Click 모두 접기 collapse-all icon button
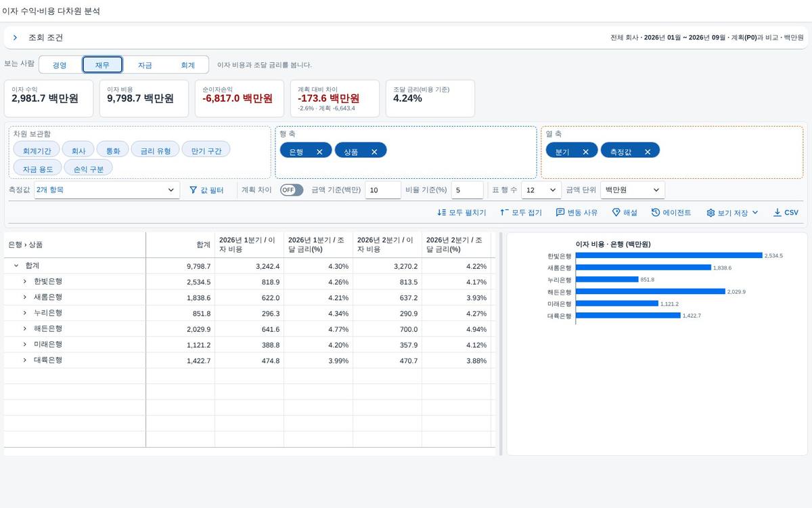812x508 pixels. click(521, 213)
